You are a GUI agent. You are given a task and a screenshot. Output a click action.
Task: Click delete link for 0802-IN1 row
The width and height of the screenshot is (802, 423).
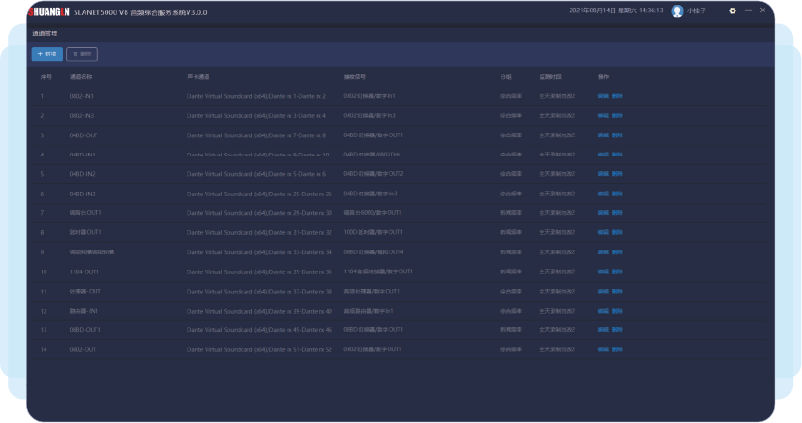pyautogui.click(x=616, y=96)
